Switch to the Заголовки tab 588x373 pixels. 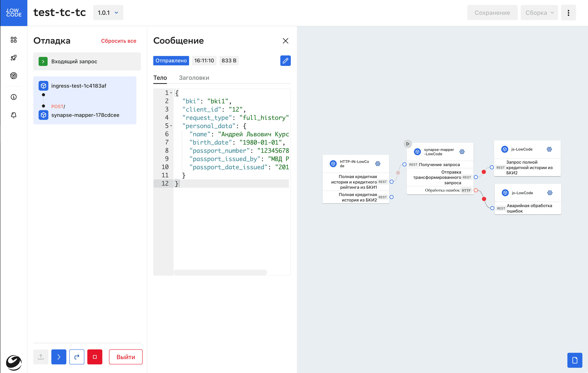click(194, 78)
